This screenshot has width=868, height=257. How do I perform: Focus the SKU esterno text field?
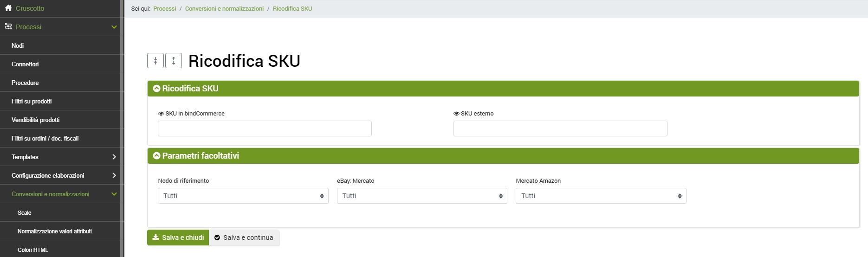tap(560, 128)
